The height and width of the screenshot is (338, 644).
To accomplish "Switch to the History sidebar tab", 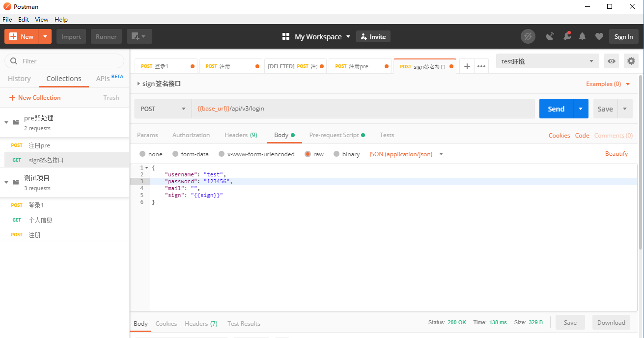I will coord(19,79).
